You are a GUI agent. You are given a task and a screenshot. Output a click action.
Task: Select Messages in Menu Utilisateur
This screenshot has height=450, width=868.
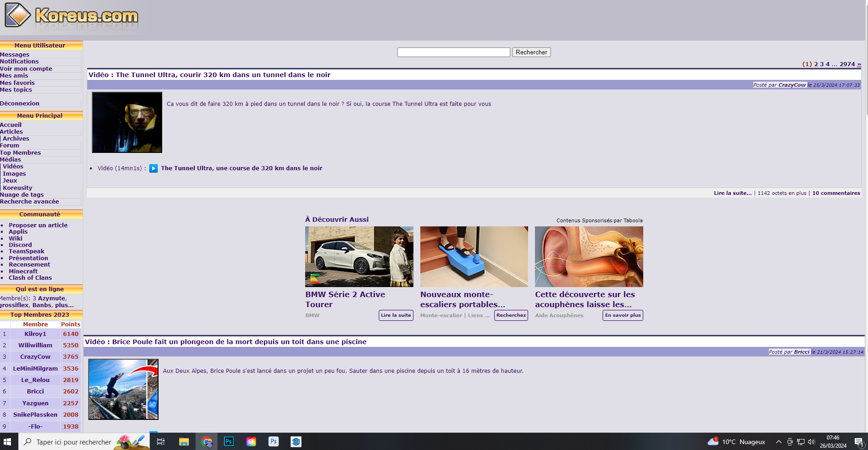click(x=15, y=55)
